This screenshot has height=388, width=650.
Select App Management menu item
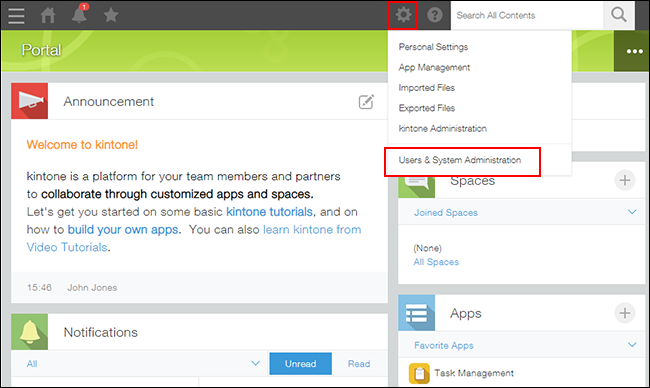pos(434,67)
